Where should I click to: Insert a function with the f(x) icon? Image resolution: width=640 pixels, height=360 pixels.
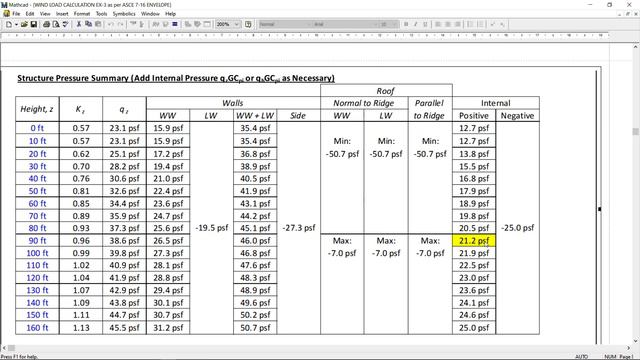pyautogui.click(x=156, y=24)
